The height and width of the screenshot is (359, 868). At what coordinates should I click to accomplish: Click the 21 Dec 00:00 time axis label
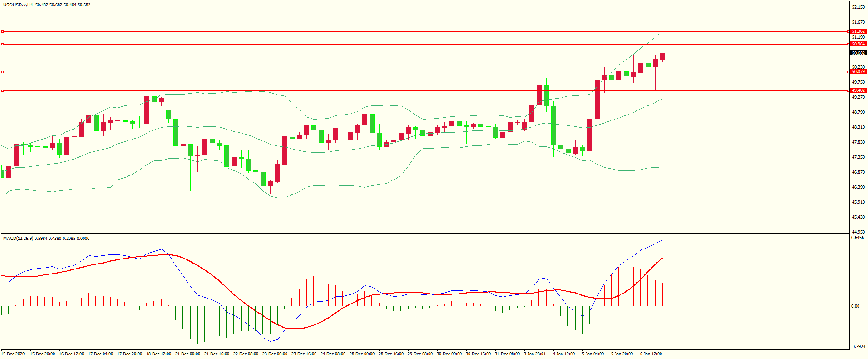point(187,354)
